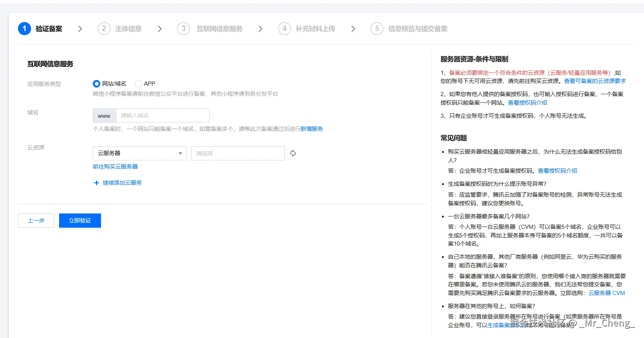Click the chevron arrow after 验证备案
Image resolution: width=644 pixels, height=338 pixels.
pos(80,29)
